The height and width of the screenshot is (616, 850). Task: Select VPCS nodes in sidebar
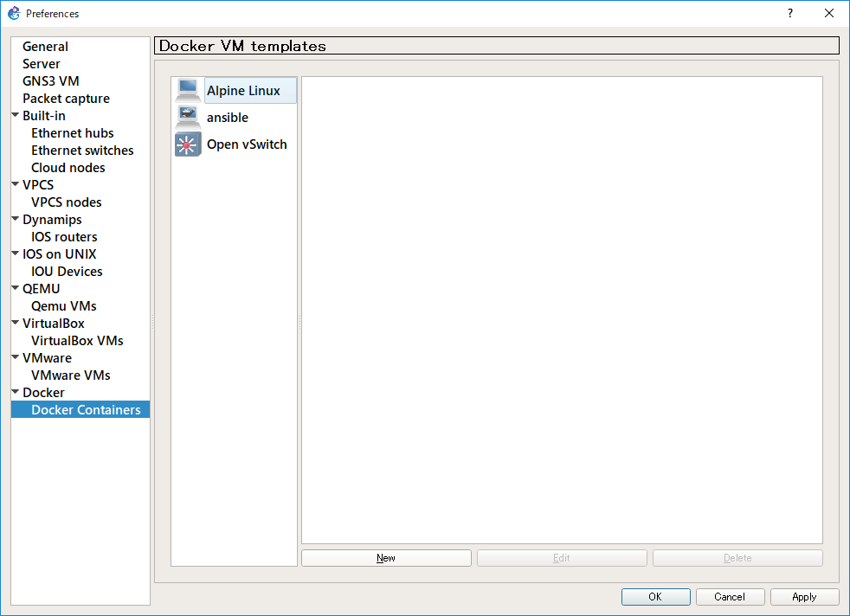66,202
